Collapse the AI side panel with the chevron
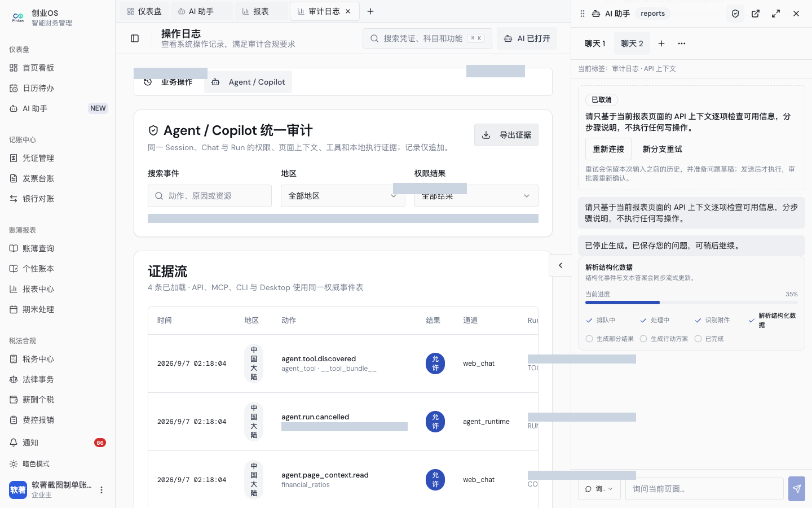 pyautogui.click(x=561, y=265)
